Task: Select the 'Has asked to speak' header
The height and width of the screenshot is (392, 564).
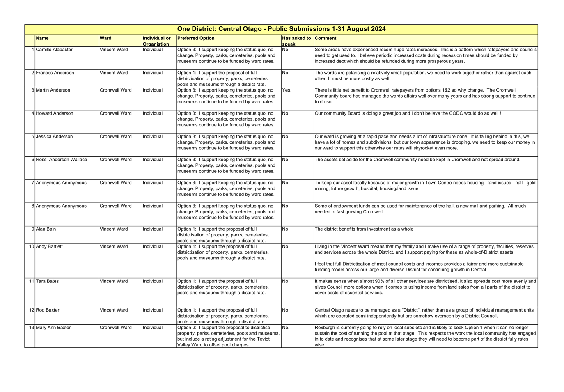Action: [x=297, y=41]
